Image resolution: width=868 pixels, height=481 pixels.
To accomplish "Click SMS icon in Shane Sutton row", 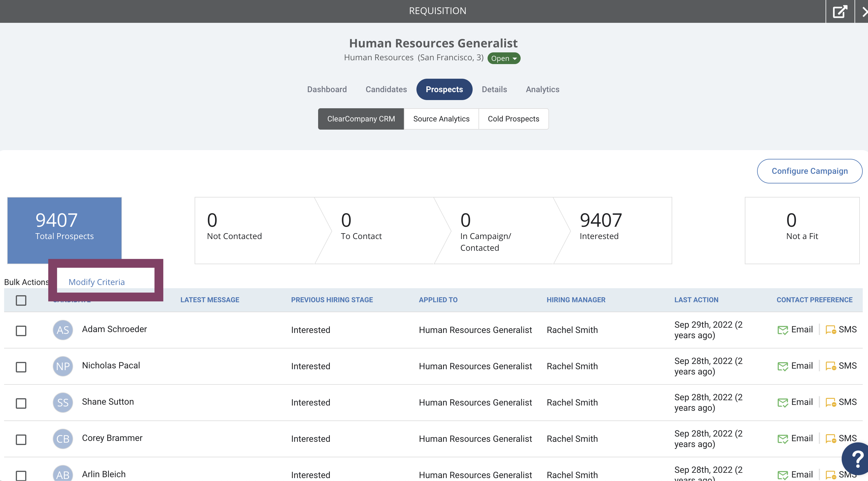I will tap(831, 403).
